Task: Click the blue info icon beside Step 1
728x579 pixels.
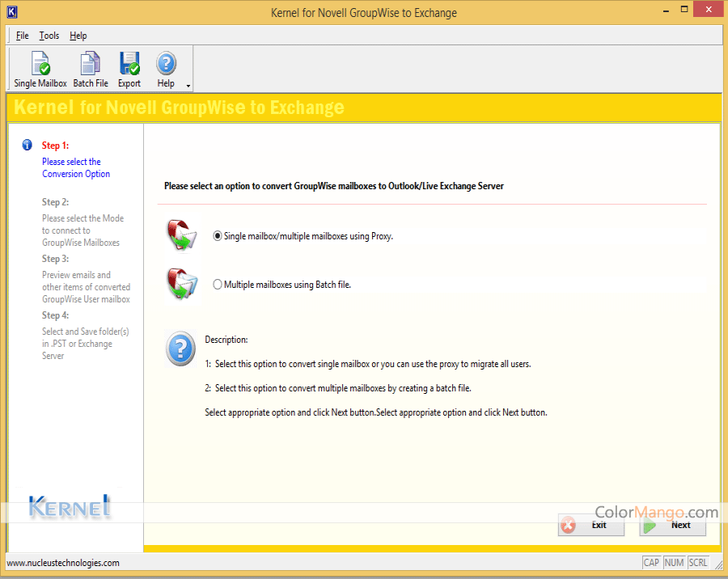Action: point(27,146)
